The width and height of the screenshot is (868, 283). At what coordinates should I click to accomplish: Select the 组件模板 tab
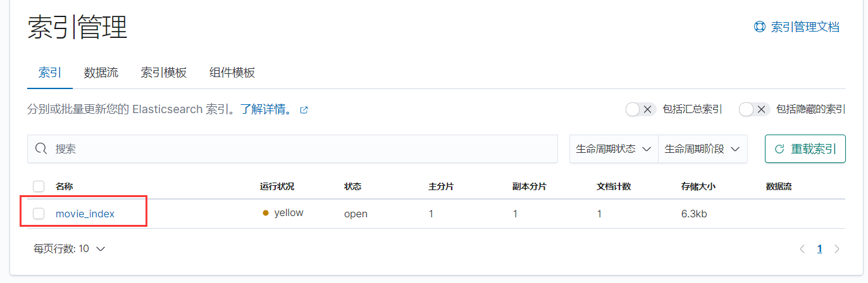tap(232, 73)
